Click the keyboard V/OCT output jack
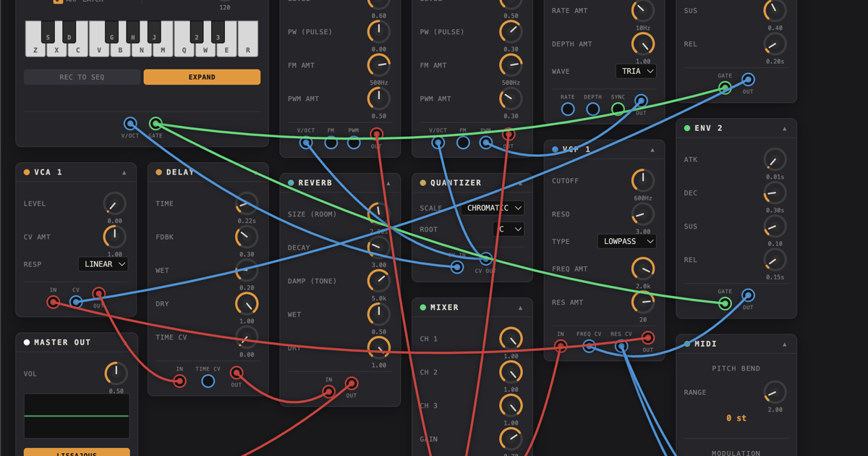This screenshot has width=868, height=456. tap(130, 124)
